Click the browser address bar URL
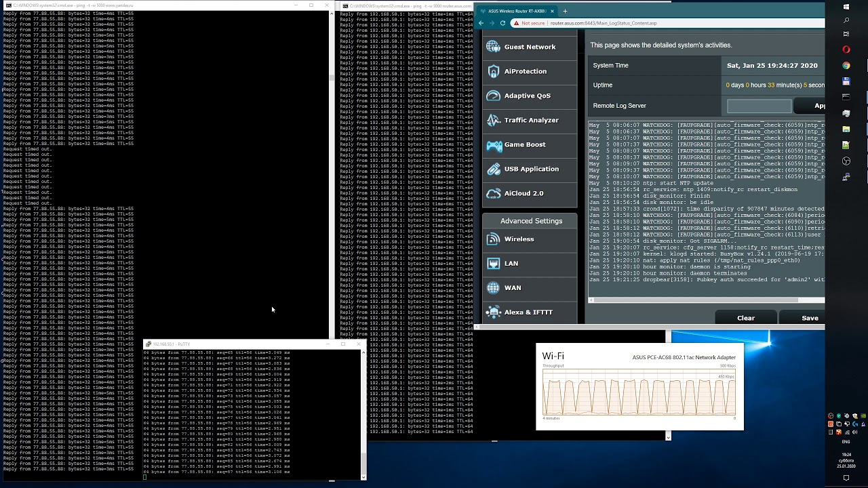 click(604, 23)
